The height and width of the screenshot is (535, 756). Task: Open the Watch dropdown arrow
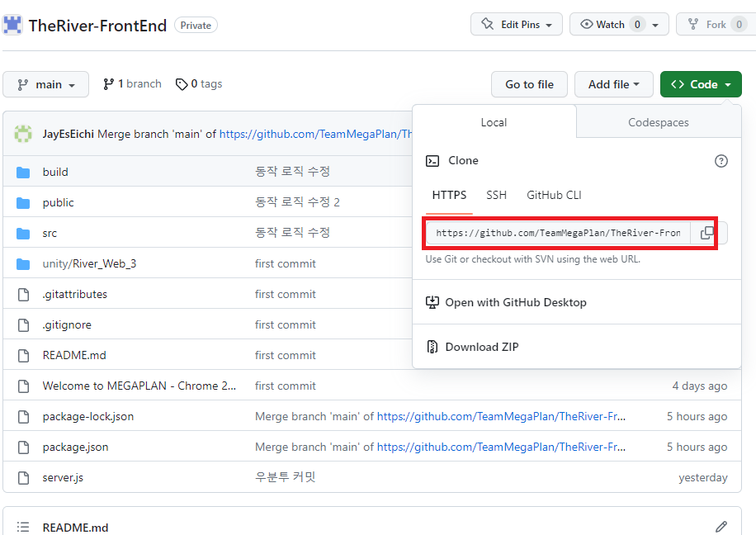(x=655, y=25)
